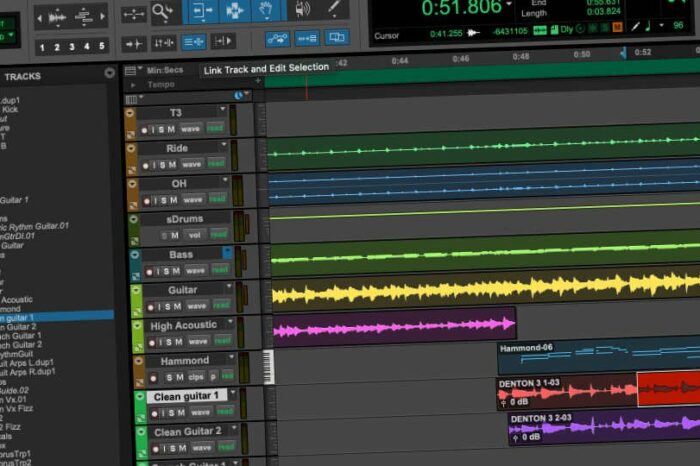Recall zoom preset 3
The height and width of the screenshot is (466, 700).
click(71, 46)
